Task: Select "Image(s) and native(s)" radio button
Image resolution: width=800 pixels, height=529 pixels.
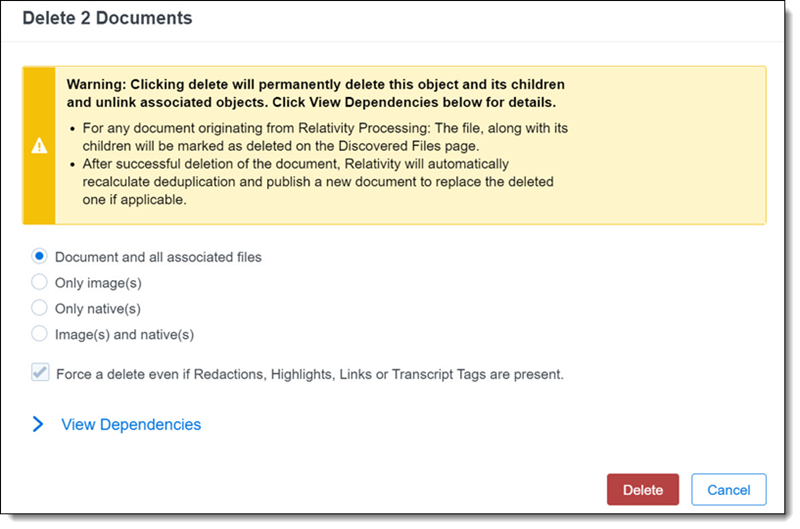Action: 40,334
